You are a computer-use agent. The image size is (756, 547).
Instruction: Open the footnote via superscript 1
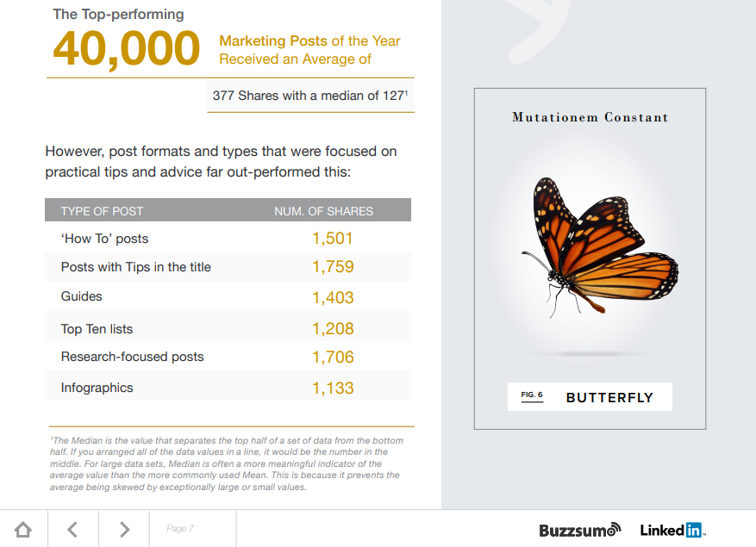coord(406,91)
